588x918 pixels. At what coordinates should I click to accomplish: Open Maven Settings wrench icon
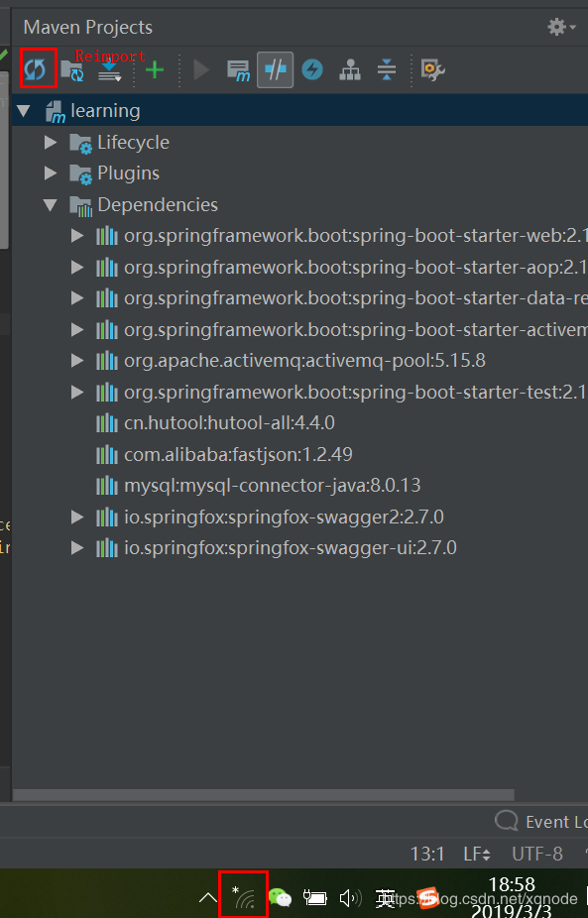(432, 69)
